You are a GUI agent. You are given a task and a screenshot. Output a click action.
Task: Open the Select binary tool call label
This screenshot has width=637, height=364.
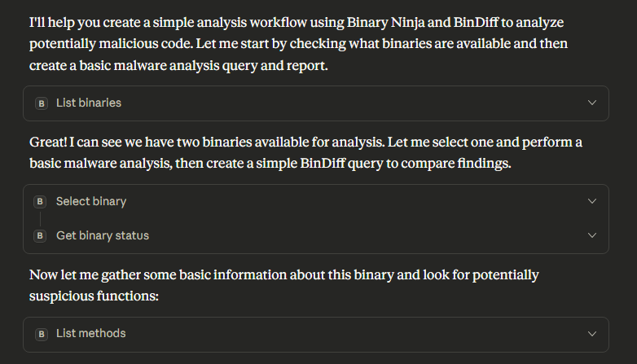[x=90, y=201]
